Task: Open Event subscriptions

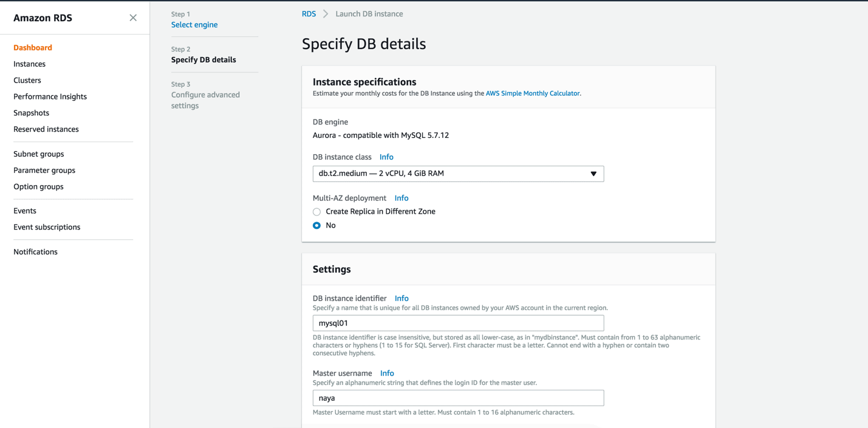Action: [47, 227]
